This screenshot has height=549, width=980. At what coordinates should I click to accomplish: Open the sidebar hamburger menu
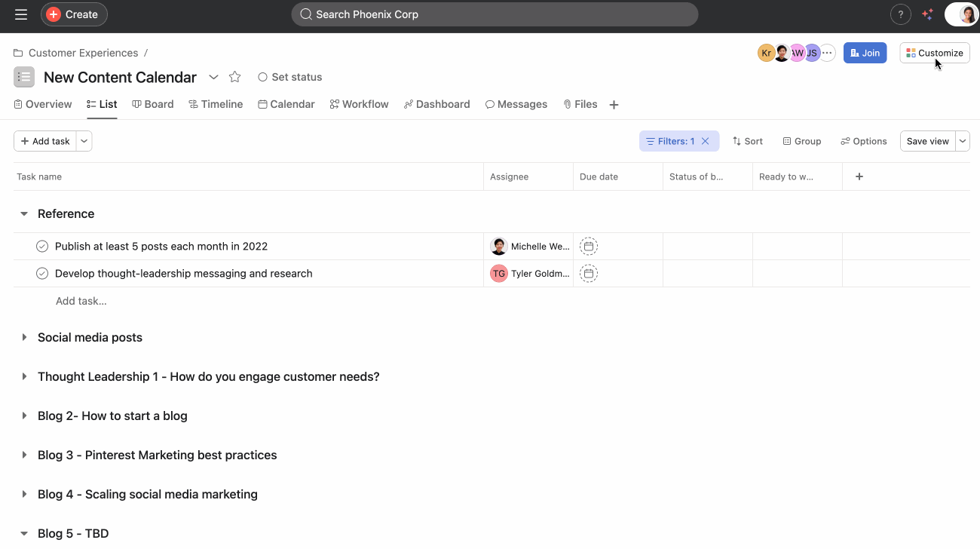(x=20, y=14)
